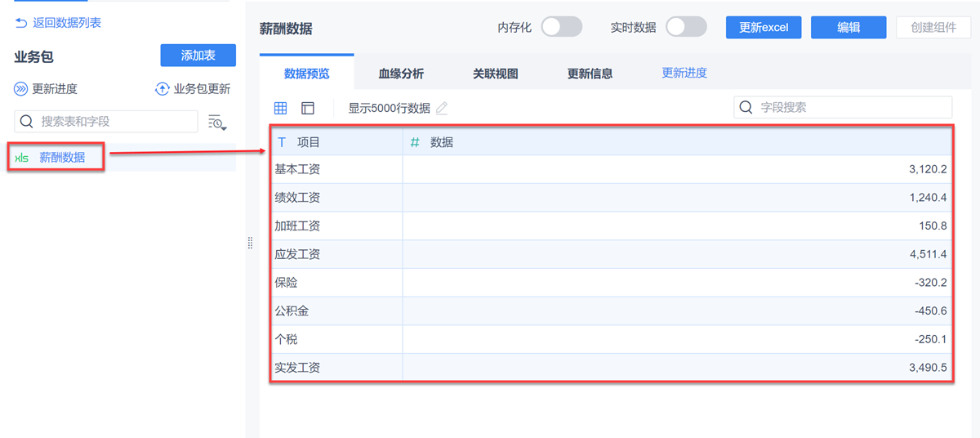Click the pencil icon to edit row count
The width and height of the screenshot is (980, 438).
(x=442, y=108)
